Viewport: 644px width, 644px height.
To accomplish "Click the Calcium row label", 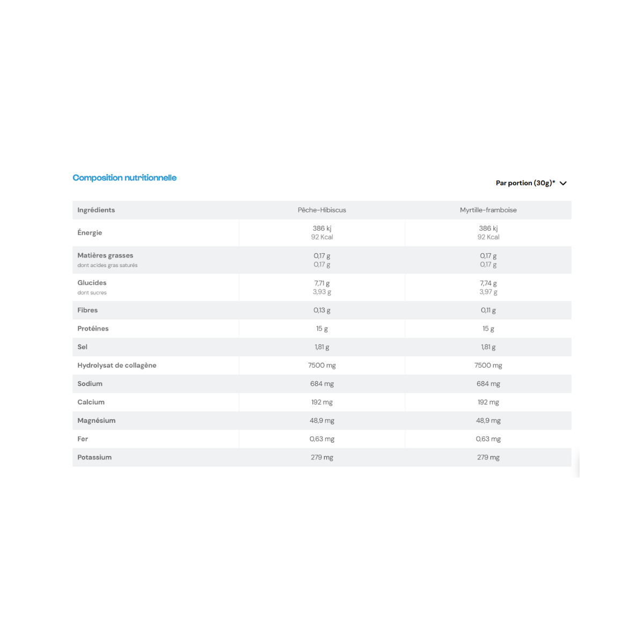I will [91, 402].
